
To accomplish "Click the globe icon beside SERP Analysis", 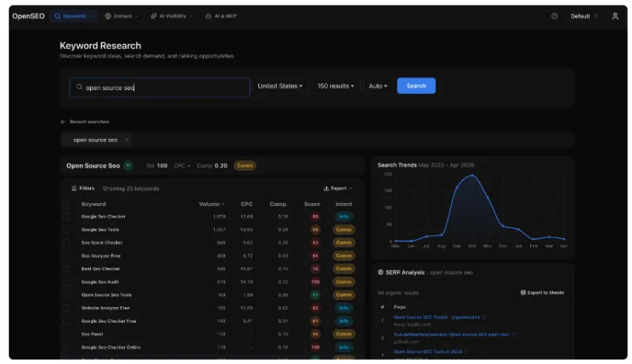I will click(381, 272).
